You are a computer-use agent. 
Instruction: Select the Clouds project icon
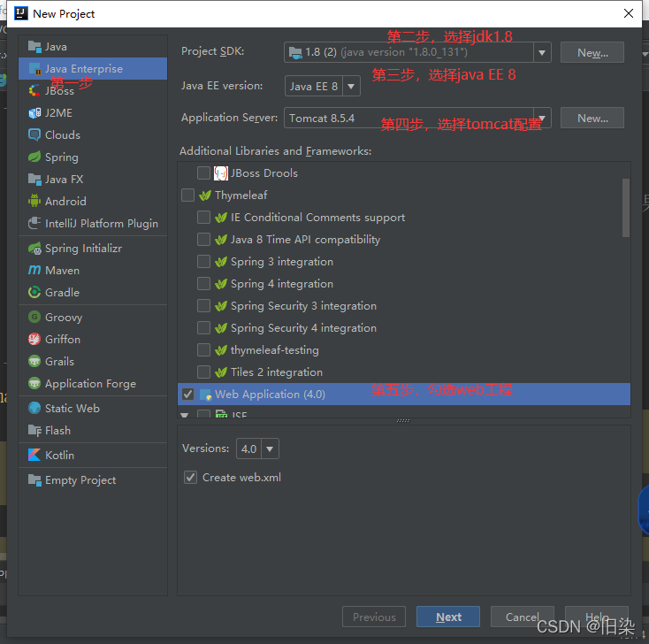click(x=34, y=134)
